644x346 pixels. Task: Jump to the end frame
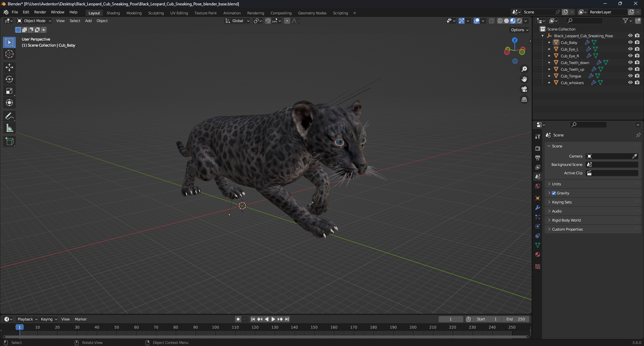pyautogui.click(x=287, y=319)
